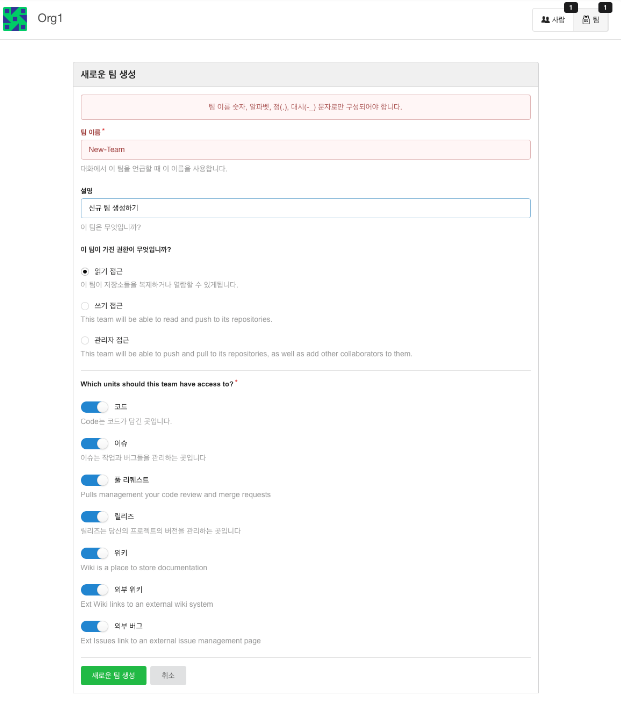
Task: Click the 'Ext Wiki links to an external wiki system' text
Action: click(x=147, y=604)
